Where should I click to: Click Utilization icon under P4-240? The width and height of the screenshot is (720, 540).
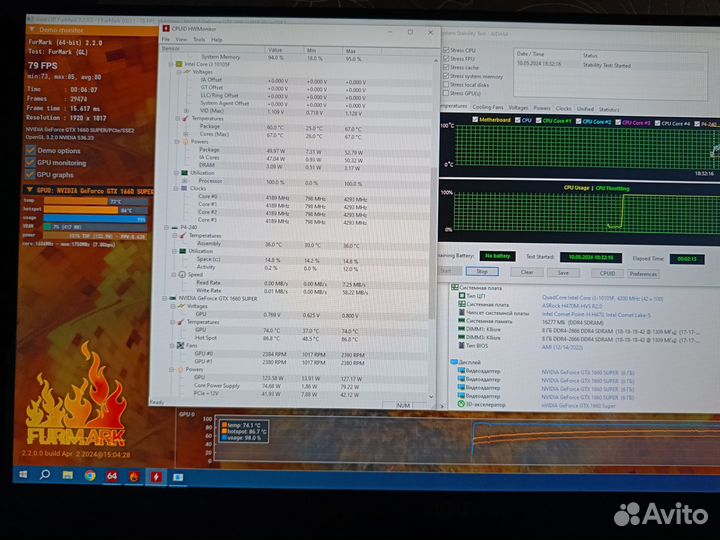coord(182,251)
